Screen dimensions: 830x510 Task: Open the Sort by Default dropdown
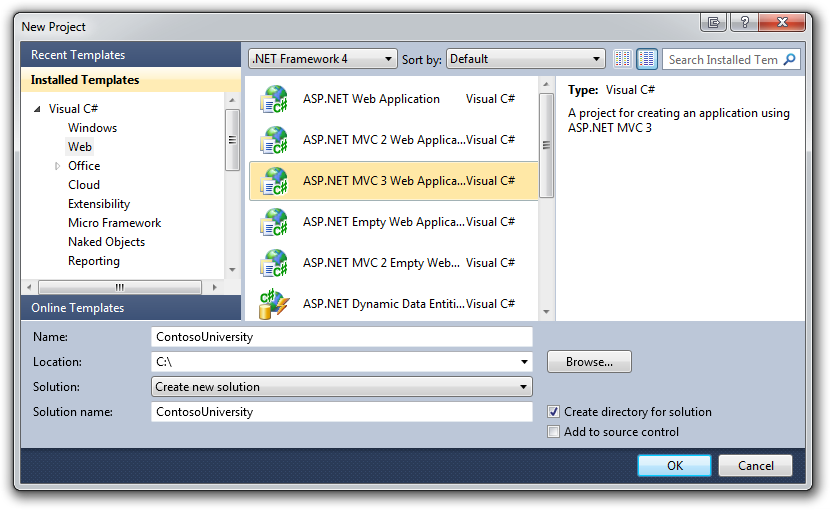click(525, 59)
